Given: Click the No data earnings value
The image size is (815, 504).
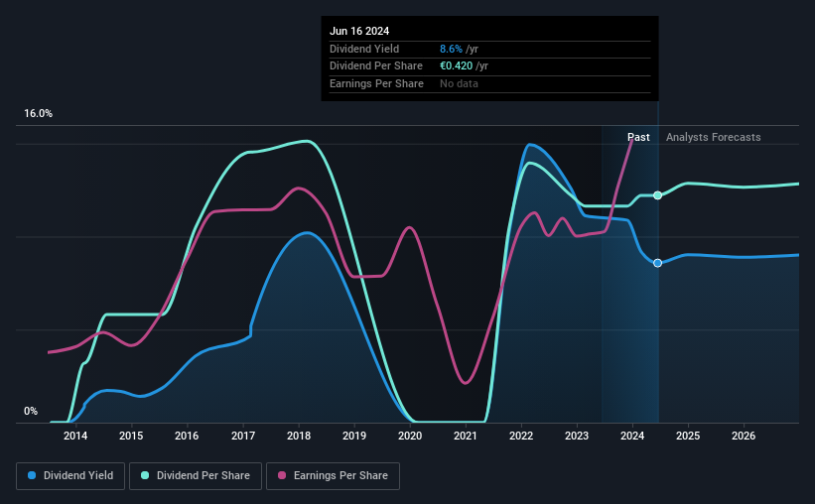Looking at the screenshot, I should click(x=459, y=83).
